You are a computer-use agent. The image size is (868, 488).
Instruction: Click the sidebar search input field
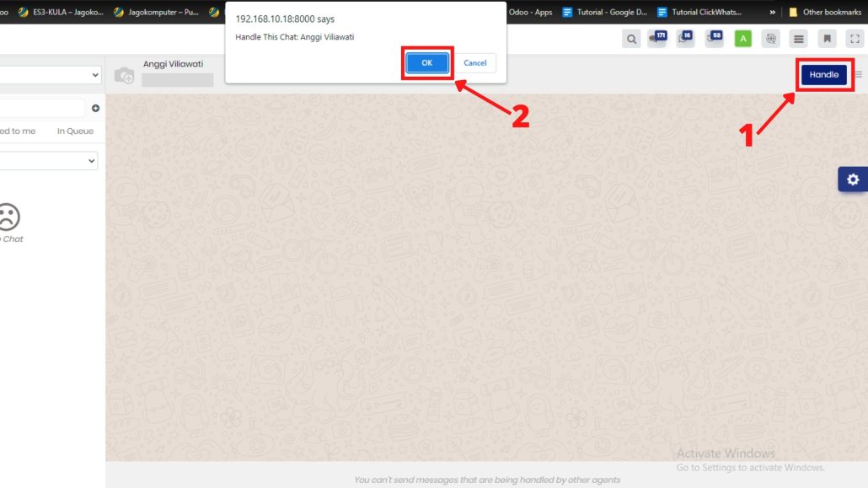click(42, 109)
